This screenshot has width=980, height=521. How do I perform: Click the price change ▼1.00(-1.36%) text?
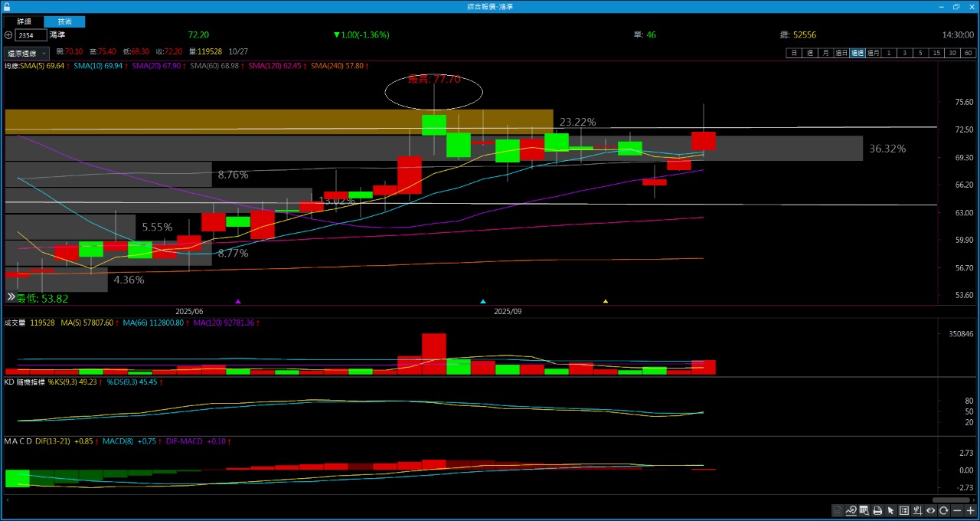pyautogui.click(x=361, y=34)
